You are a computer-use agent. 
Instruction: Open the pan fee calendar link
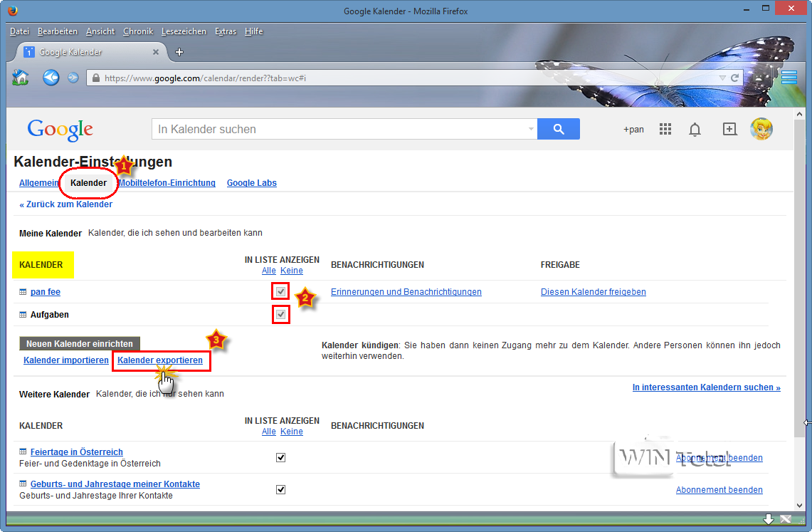(46, 292)
